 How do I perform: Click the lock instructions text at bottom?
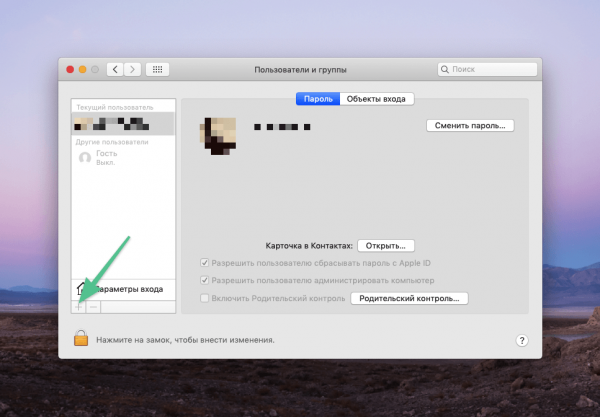coord(185,340)
